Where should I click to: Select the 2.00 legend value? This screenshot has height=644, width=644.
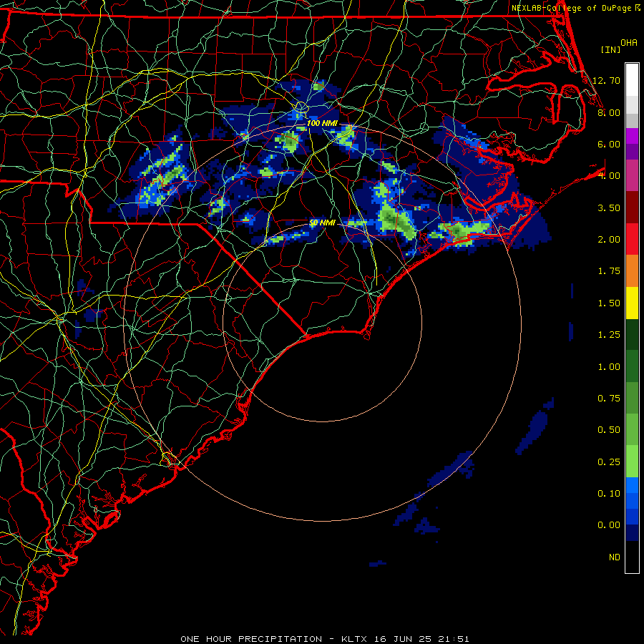(x=609, y=240)
